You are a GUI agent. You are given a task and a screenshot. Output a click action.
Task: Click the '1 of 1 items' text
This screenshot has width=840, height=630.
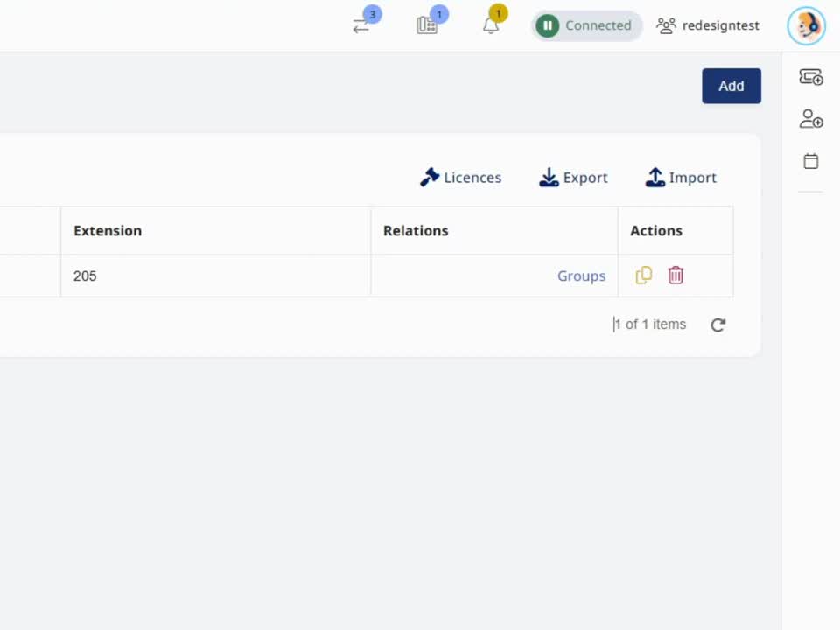click(x=650, y=325)
